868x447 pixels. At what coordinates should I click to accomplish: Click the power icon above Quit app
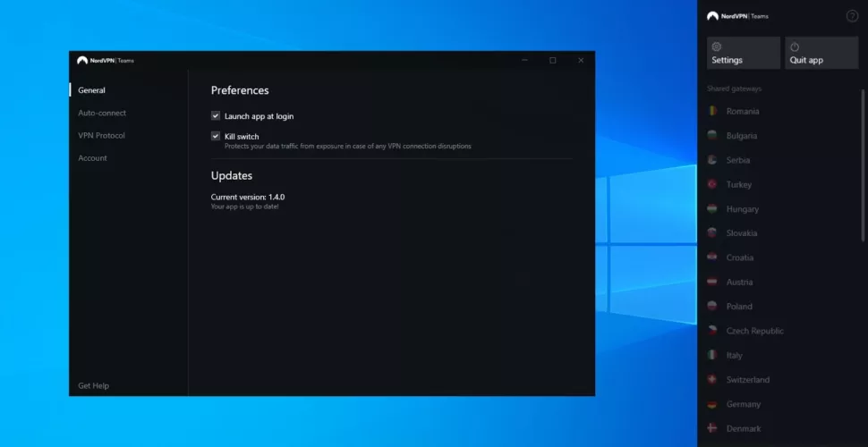point(795,47)
